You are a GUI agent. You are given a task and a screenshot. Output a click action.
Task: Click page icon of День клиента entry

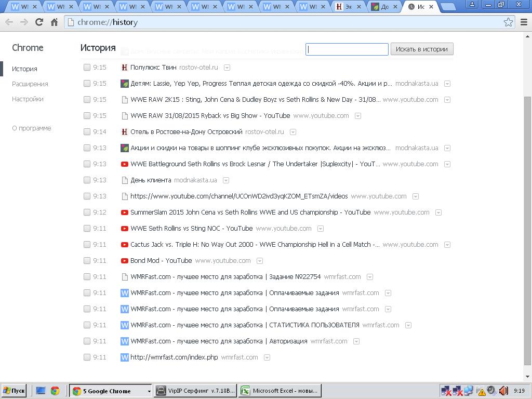(125, 180)
